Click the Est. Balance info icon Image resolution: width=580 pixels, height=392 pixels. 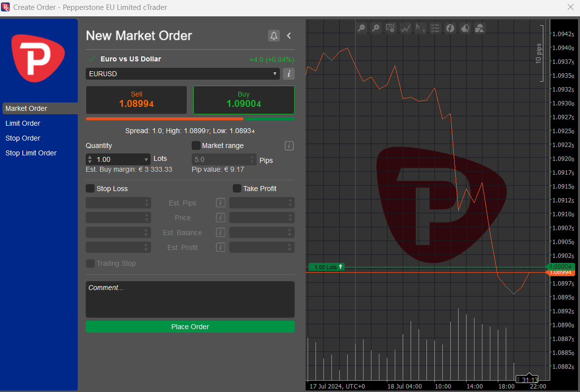click(220, 233)
